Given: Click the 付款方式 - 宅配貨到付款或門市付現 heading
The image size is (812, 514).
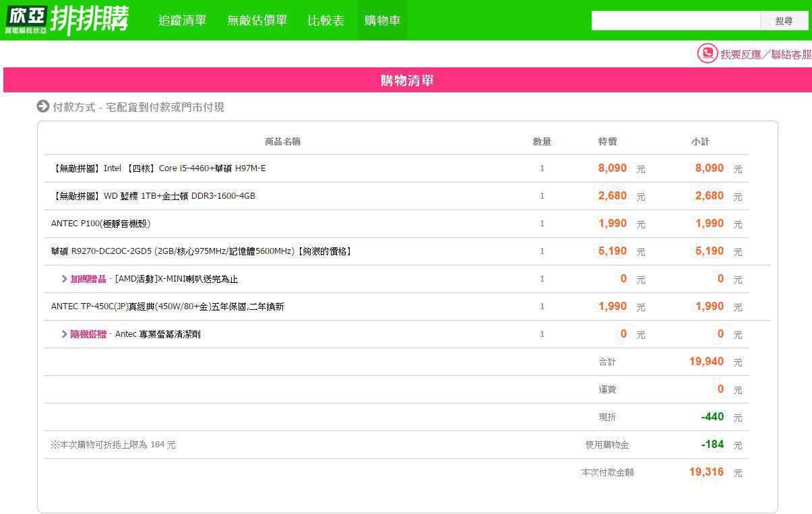Looking at the screenshot, I should click(138, 107).
